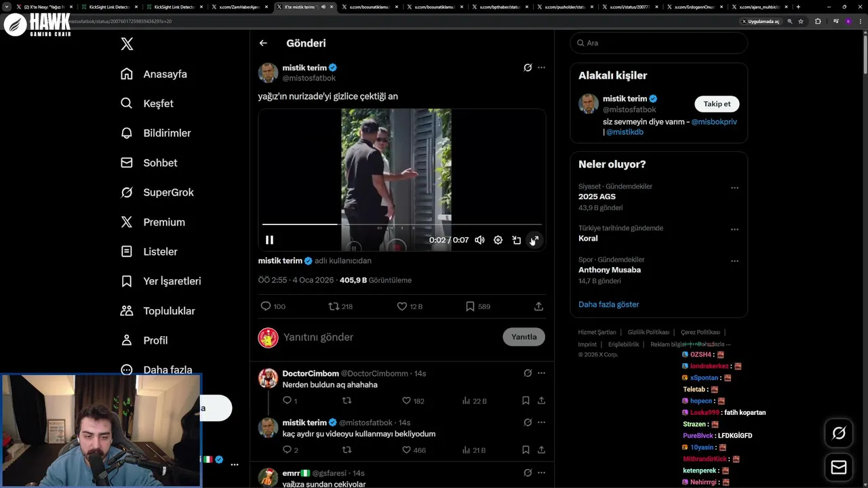Image resolution: width=868 pixels, height=488 pixels.
Task: Mute the video with speaker icon
Action: coord(479,240)
